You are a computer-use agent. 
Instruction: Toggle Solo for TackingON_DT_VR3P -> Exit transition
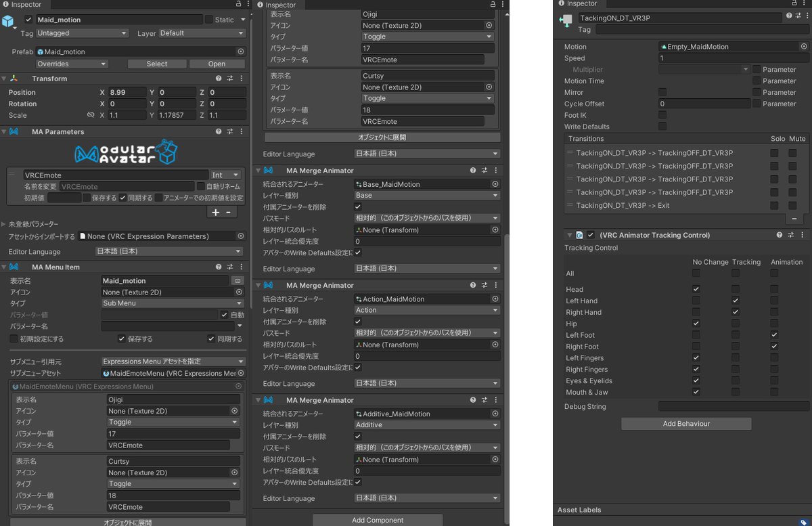[x=774, y=206]
